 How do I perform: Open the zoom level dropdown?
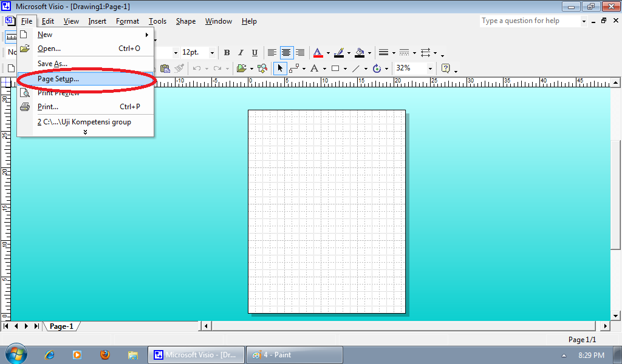pyautogui.click(x=430, y=69)
